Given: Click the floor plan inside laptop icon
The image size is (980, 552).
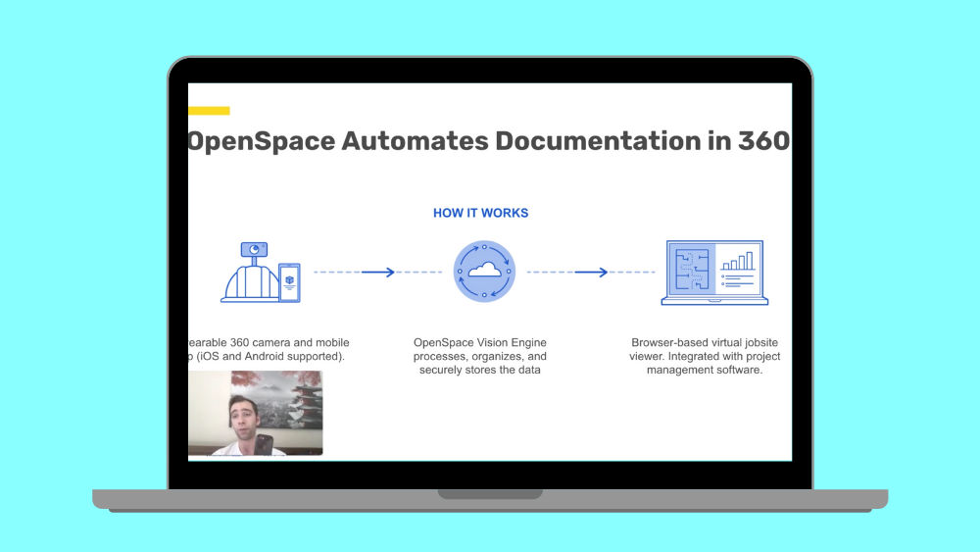Looking at the screenshot, I should [691, 270].
